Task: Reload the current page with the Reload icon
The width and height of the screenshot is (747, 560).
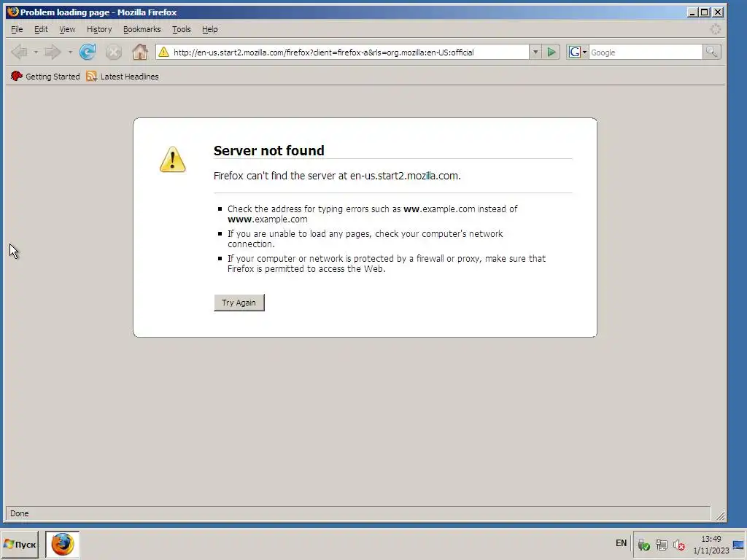Action: click(x=88, y=52)
